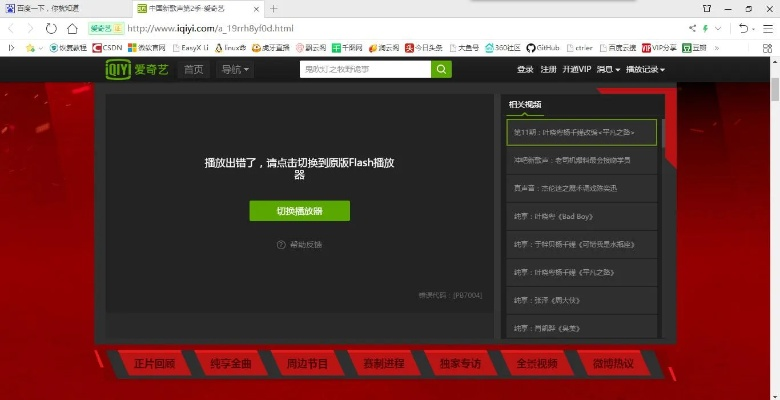Click the 帮助反馈 link
The image size is (780, 400).
[305, 244]
